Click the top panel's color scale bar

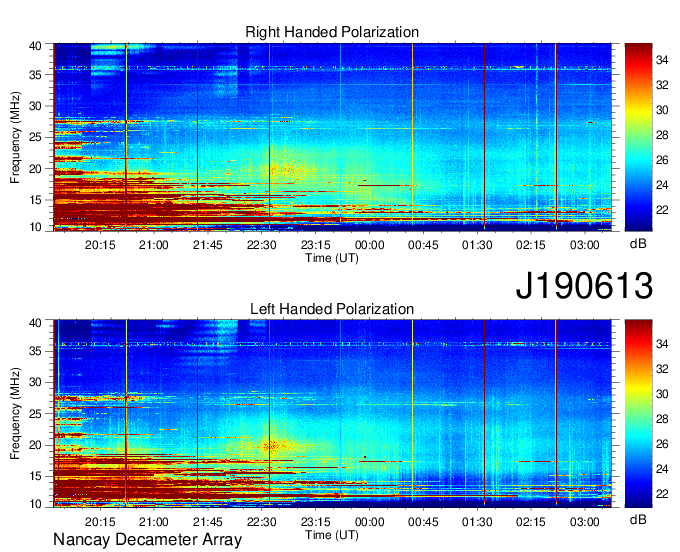(638, 137)
